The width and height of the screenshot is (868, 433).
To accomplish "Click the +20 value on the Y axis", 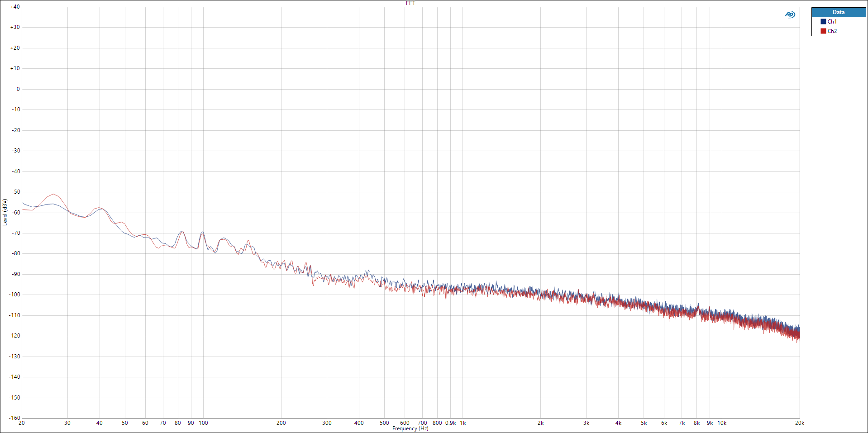I will pos(15,48).
